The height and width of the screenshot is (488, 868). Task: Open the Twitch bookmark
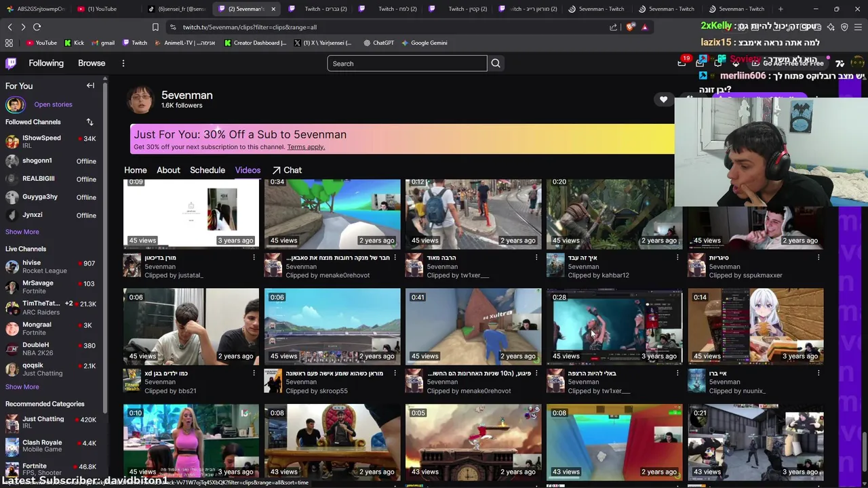[135, 43]
